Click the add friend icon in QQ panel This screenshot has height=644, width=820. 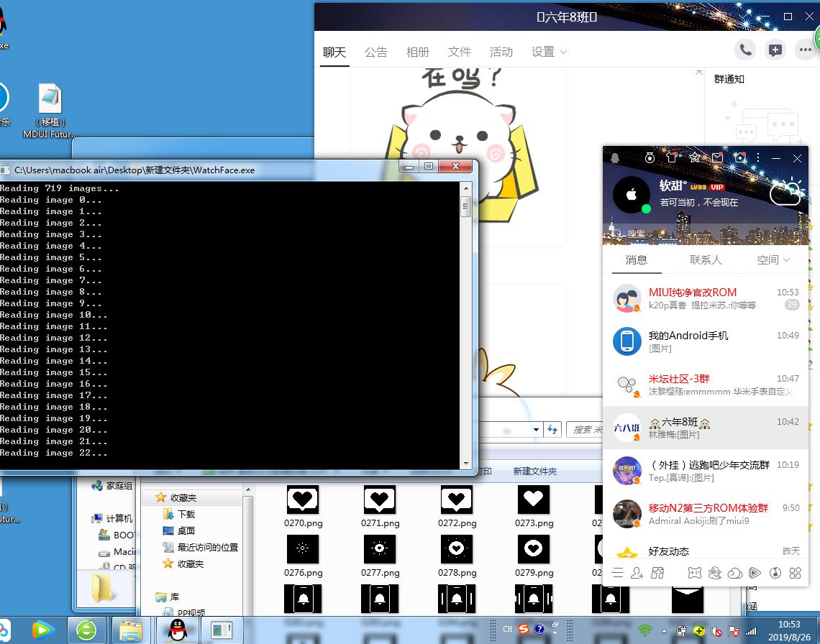(637, 573)
